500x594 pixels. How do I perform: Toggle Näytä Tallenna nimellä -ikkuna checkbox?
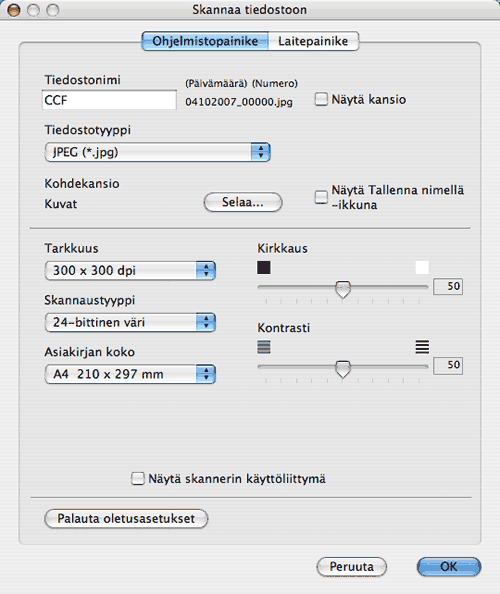click(x=321, y=197)
